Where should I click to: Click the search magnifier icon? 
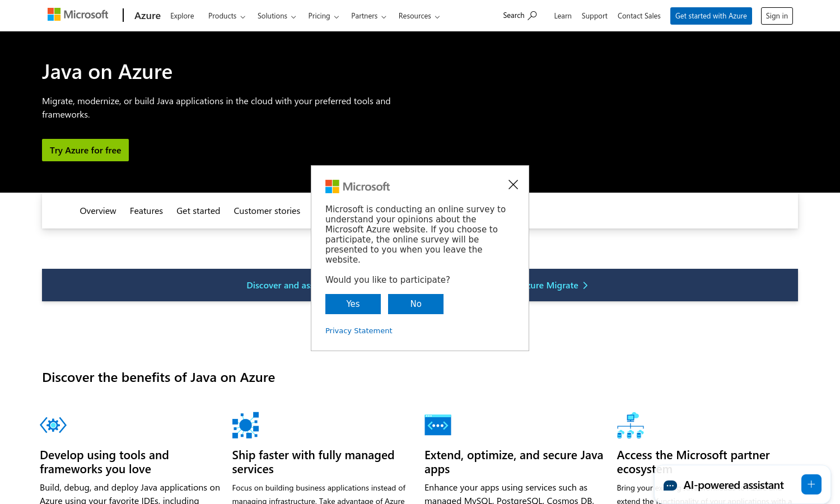[x=533, y=16]
